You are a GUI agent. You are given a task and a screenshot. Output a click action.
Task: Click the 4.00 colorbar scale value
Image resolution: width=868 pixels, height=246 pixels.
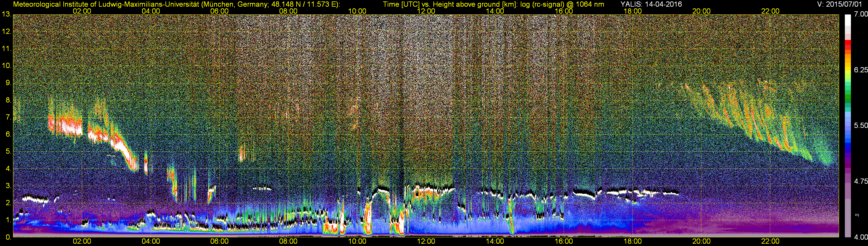click(x=861, y=237)
